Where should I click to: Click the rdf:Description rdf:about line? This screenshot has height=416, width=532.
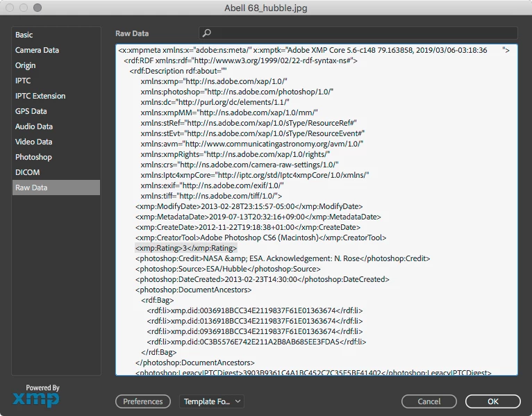click(x=178, y=71)
